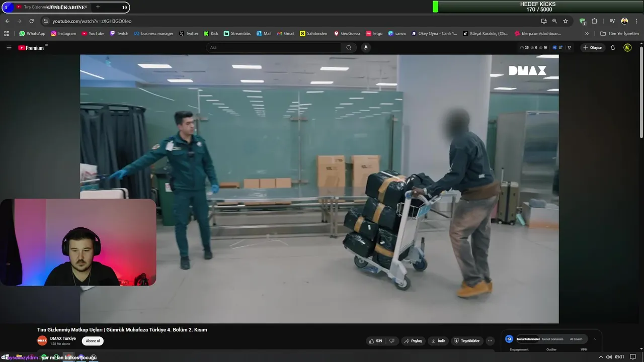Click the İndir download button
Screen dimensions: 644x362
[x=438, y=341]
